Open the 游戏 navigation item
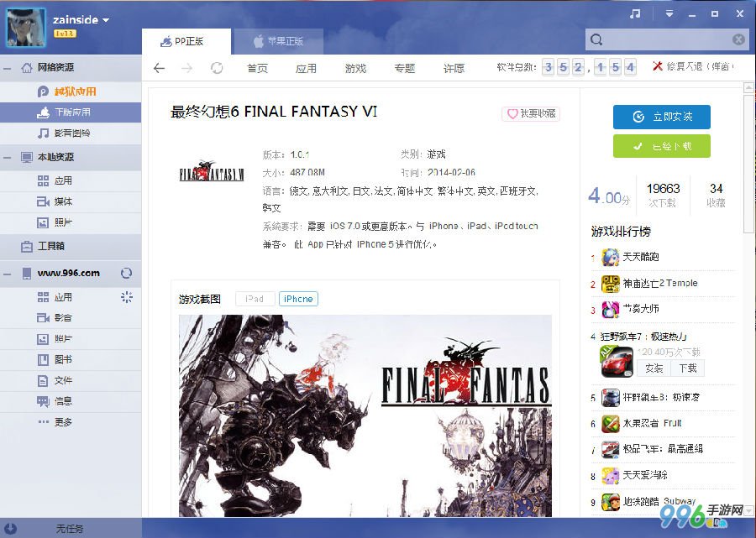The height and width of the screenshot is (538, 756). 356,68
